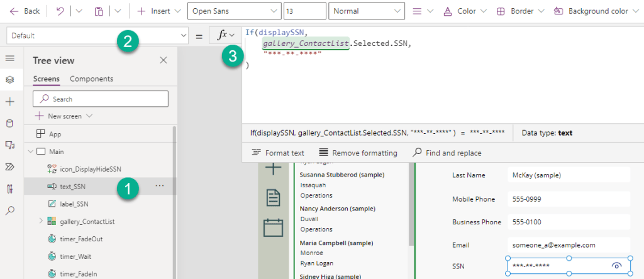Switch to the Components tab
Screen dimensions: 644x279
click(92, 79)
